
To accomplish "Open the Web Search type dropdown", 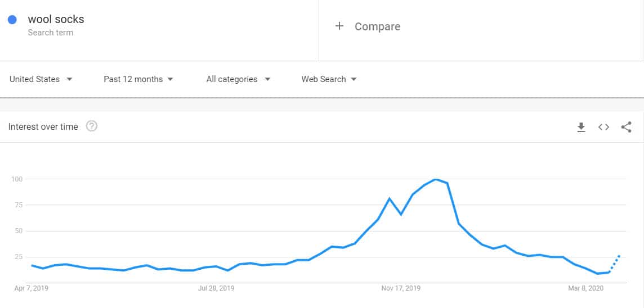I will pos(329,79).
